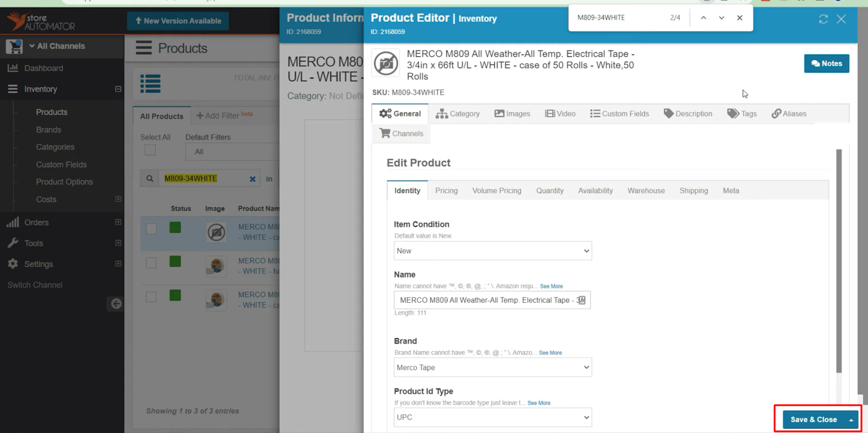Click the New Version Available button
868x433 pixels.
coord(178,21)
